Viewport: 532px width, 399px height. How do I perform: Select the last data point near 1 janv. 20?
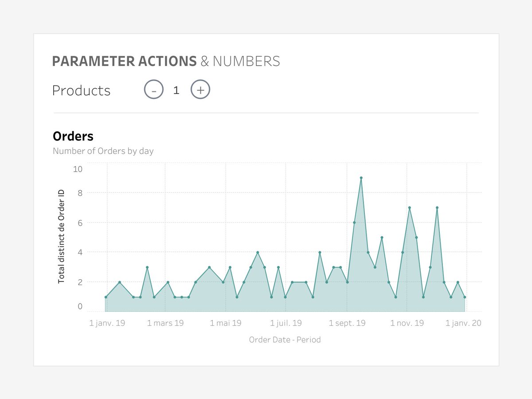pos(465,296)
